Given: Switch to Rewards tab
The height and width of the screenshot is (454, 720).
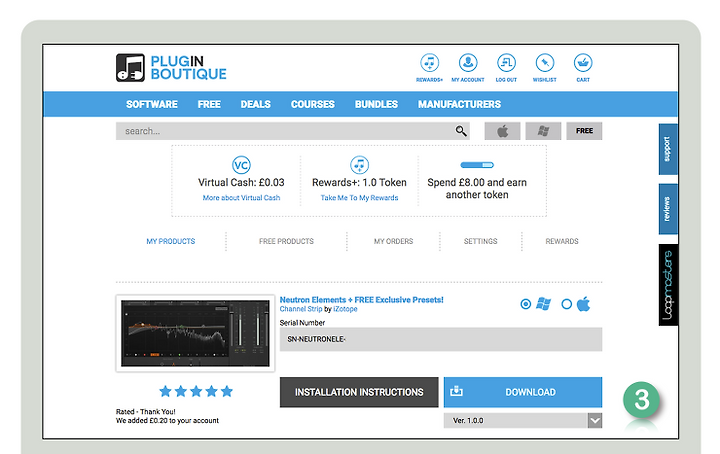Looking at the screenshot, I should pyautogui.click(x=562, y=241).
